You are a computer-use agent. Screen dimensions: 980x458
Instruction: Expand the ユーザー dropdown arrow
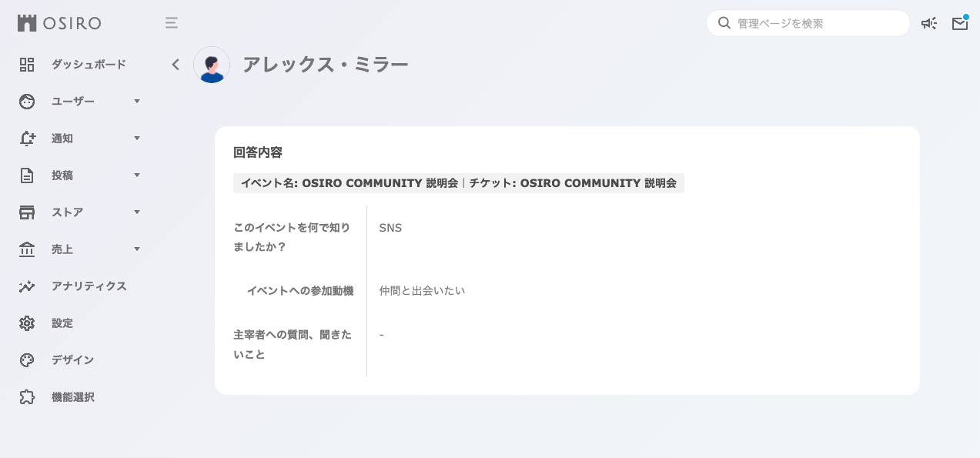coord(137,102)
